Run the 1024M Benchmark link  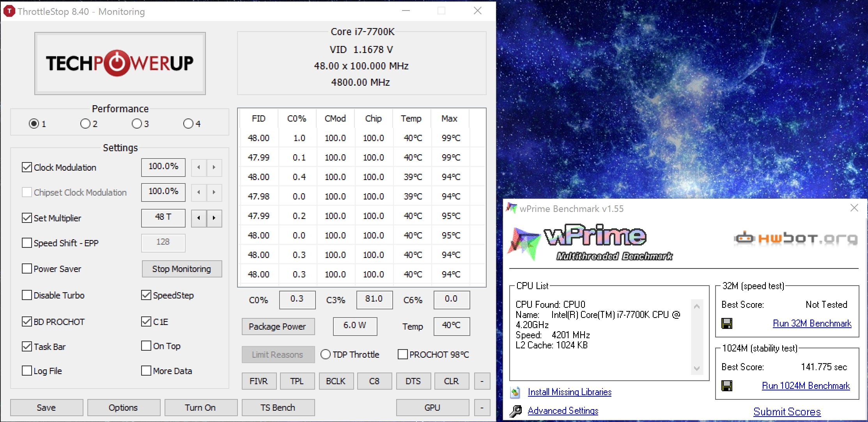[806, 386]
